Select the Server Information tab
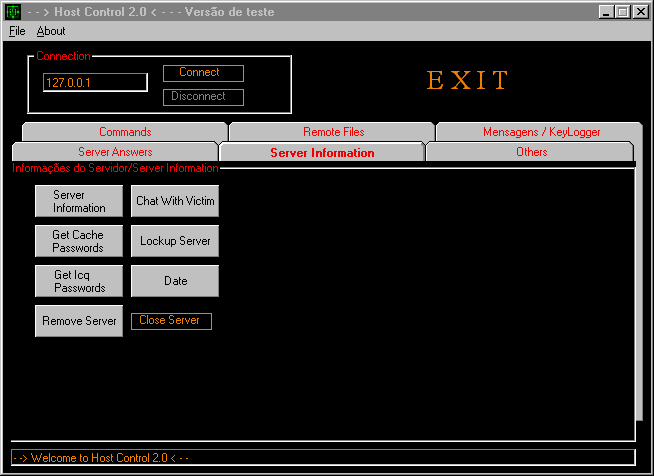654x476 pixels. pos(322,153)
